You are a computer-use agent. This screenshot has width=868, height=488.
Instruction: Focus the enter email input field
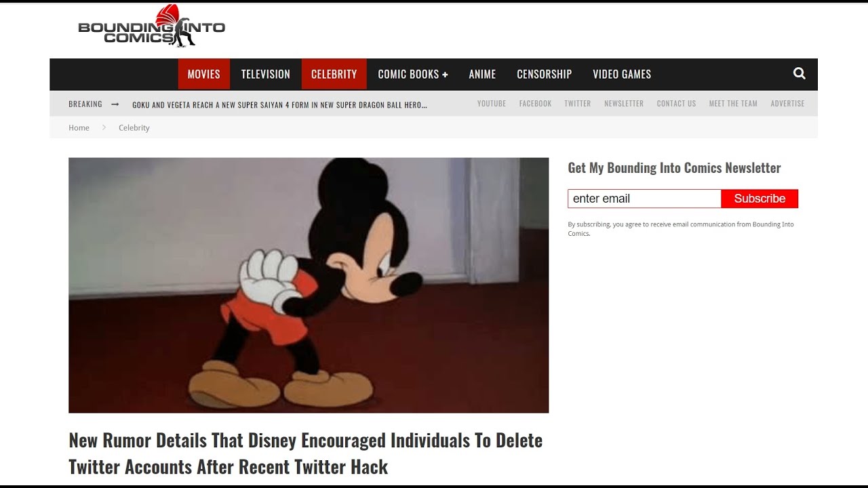click(x=644, y=199)
